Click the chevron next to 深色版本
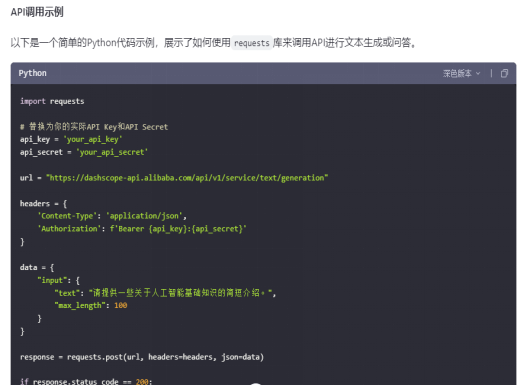 (x=478, y=73)
